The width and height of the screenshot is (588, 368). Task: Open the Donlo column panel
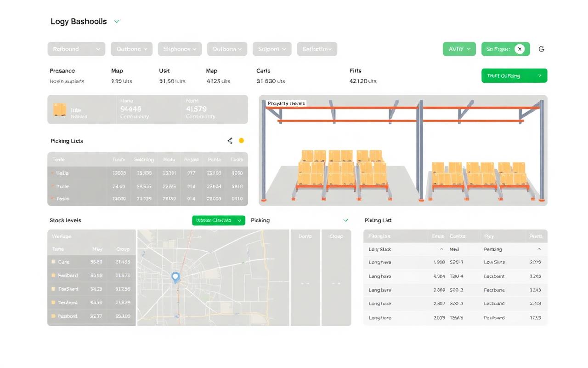[305, 278]
